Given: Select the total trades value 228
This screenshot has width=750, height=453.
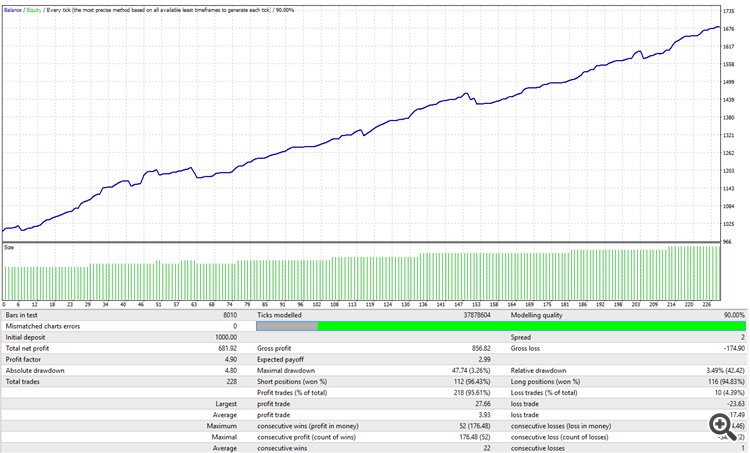Looking at the screenshot, I should (232, 381).
